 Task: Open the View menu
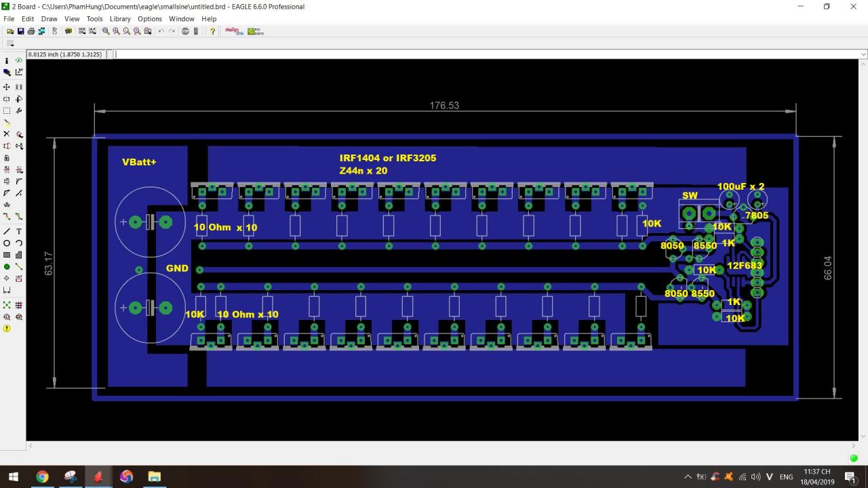point(72,19)
